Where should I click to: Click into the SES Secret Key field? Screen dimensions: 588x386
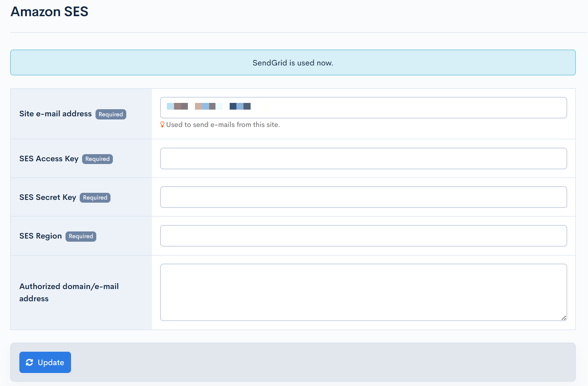click(x=363, y=197)
